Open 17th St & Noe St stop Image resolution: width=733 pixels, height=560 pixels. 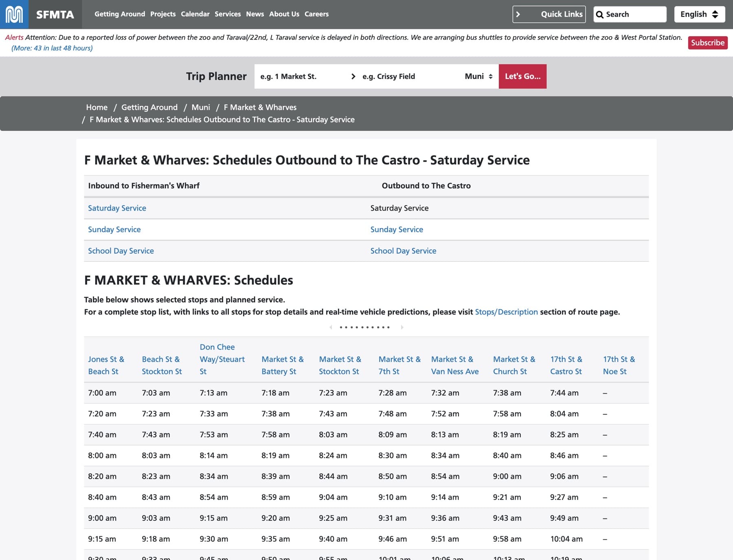[x=619, y=365]
